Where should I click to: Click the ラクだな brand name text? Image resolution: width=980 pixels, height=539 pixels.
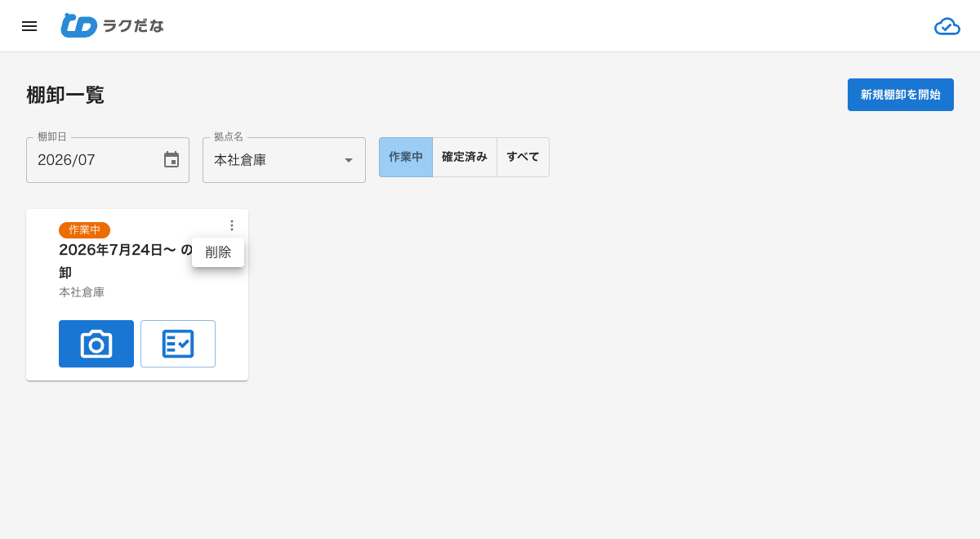(133, 26)
